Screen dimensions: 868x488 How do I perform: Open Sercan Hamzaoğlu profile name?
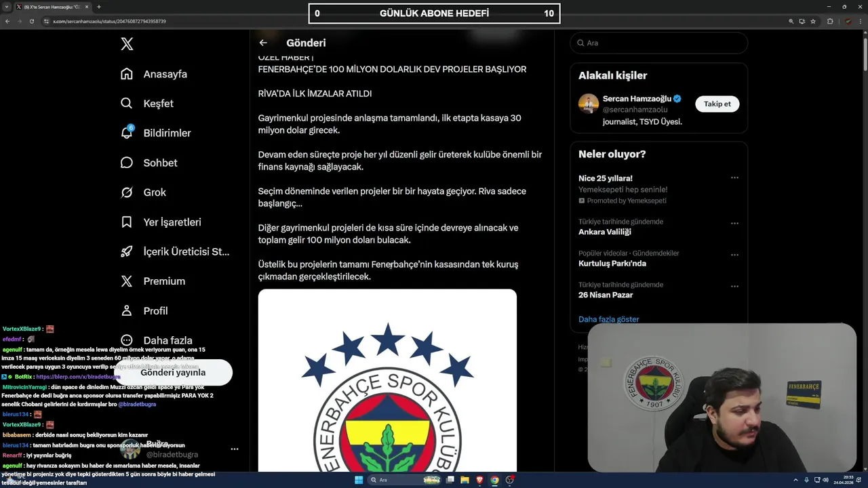click(637, 98)
